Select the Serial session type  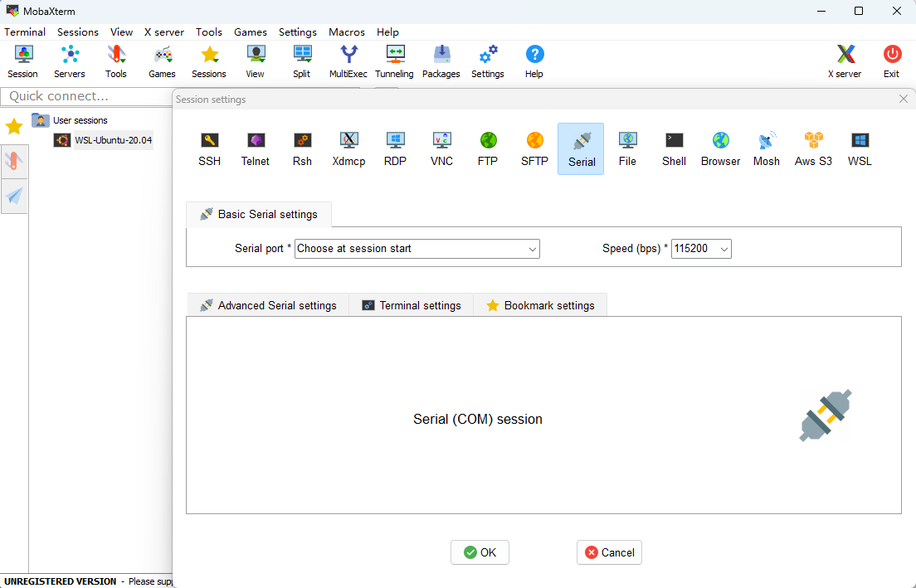point(582,149)
